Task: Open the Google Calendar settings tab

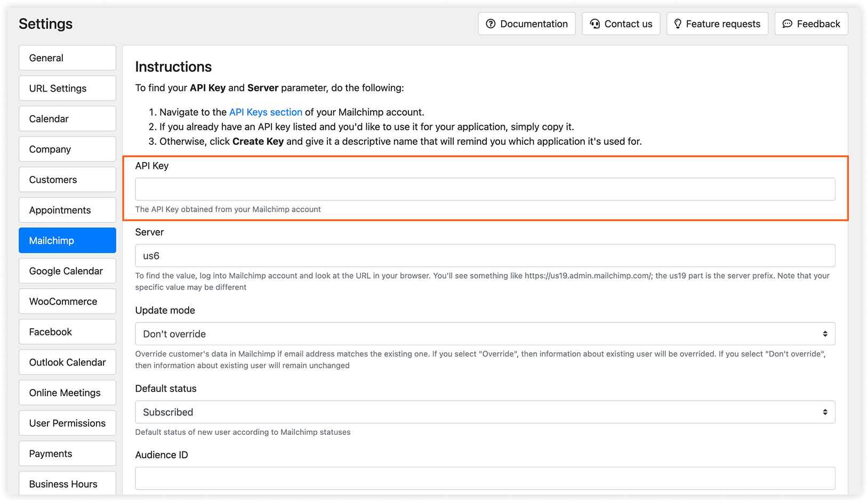Action: 67,271
